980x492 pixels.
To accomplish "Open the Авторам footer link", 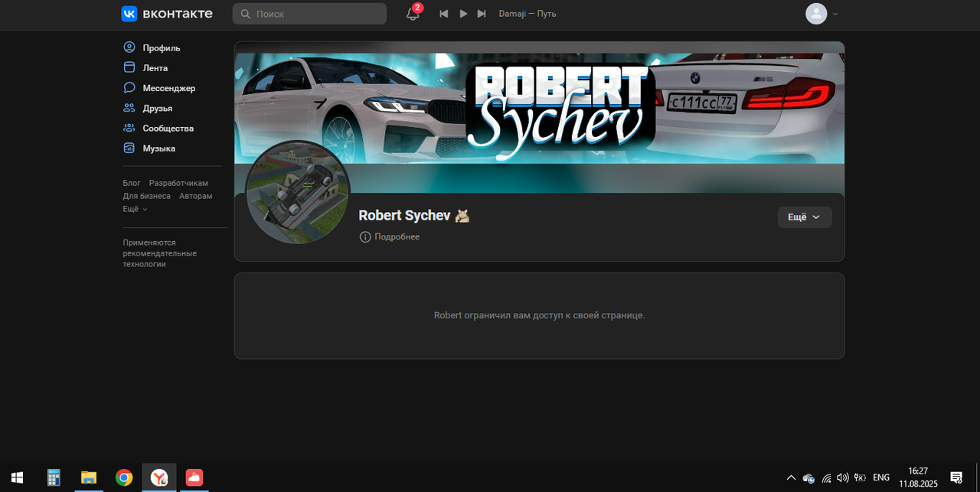I will [196, 196].
